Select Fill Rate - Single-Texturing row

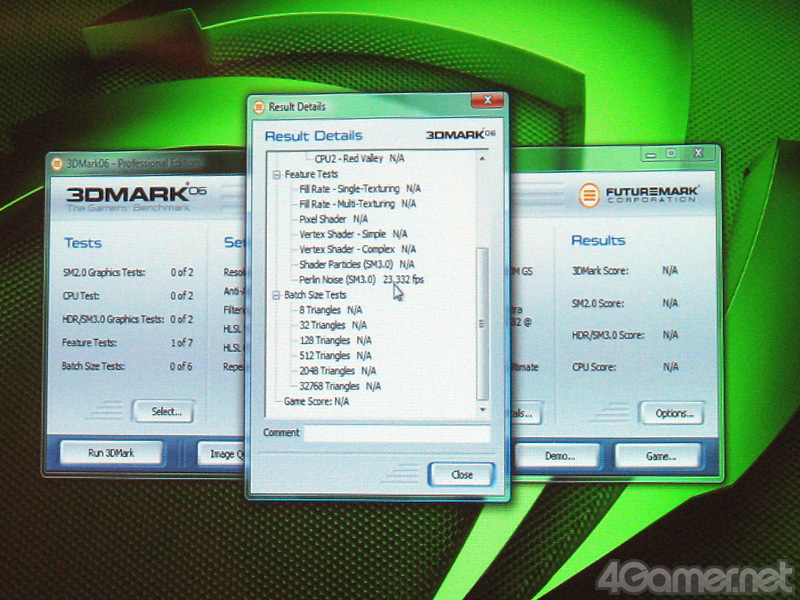pos(360,189)
